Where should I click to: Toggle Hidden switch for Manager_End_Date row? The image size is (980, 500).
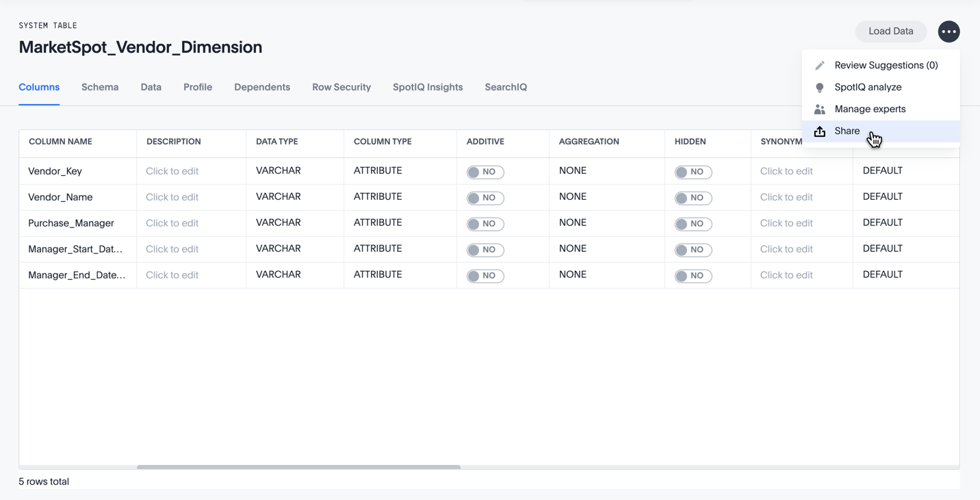tap(693, 276)
